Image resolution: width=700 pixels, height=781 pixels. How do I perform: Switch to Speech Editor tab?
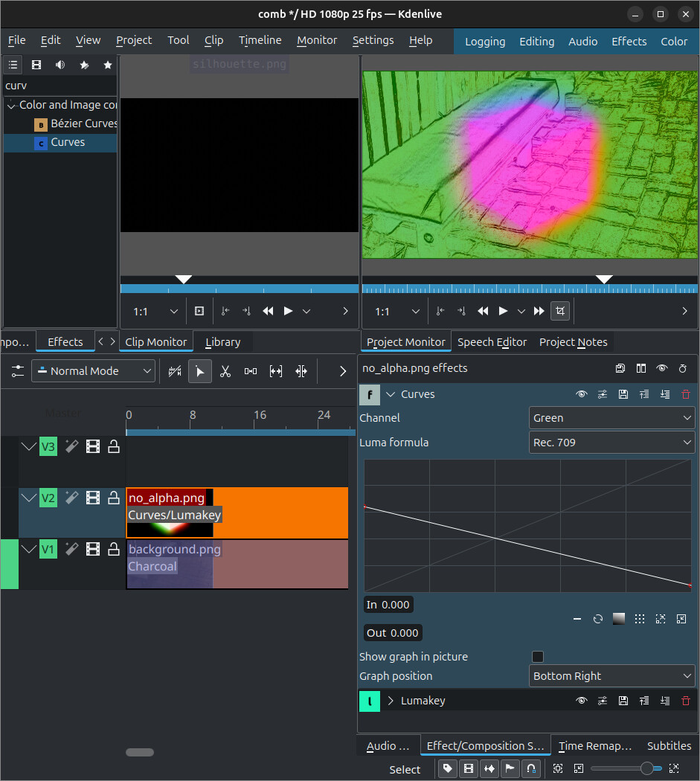492,342
